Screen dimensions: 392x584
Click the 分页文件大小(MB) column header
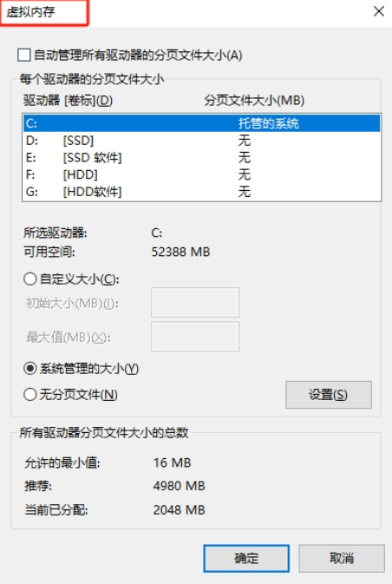pyautogui.click(x=254, y=100)
